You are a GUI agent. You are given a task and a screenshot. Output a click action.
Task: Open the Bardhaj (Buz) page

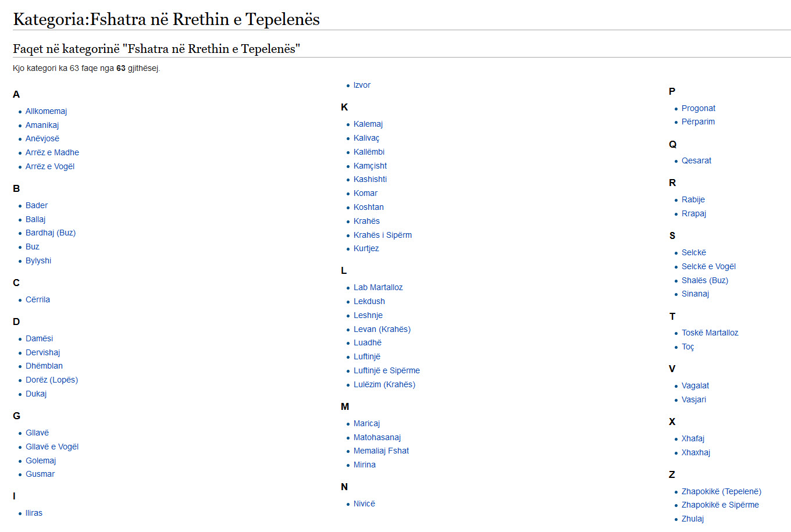tap(50, 233)
